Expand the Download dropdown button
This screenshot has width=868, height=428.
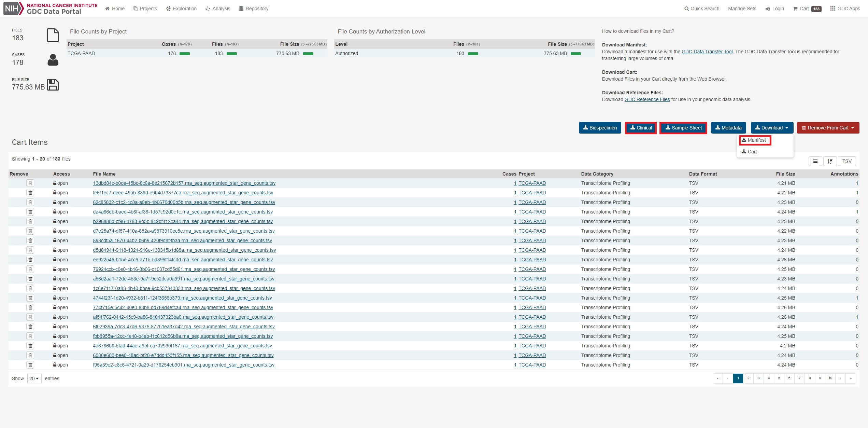click(772, 128)
